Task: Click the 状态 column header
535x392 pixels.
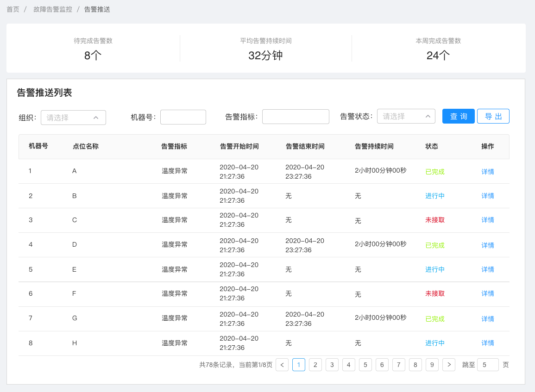Action: click(x=432, y=146)
